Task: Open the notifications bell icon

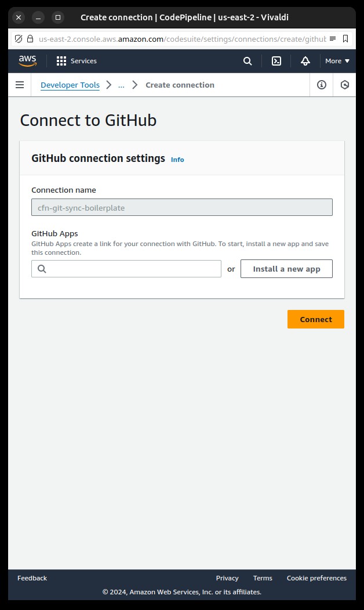Action: click(x=305, y=61)
